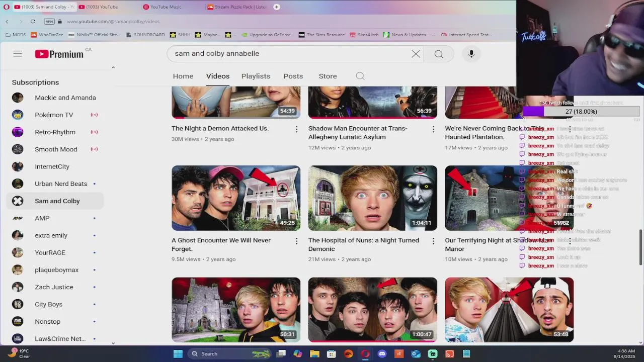This screenshot has width=644, height=362.
Task: Switch to the Stream Pizzle Pack browser tab
Action: (236, 7)
